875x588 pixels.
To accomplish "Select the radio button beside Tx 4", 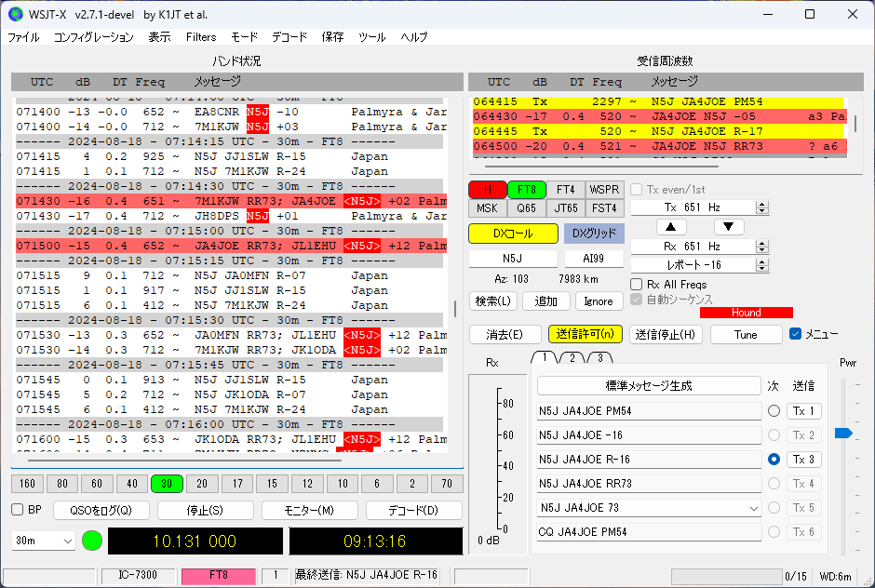I will click(x=774, y=484).
